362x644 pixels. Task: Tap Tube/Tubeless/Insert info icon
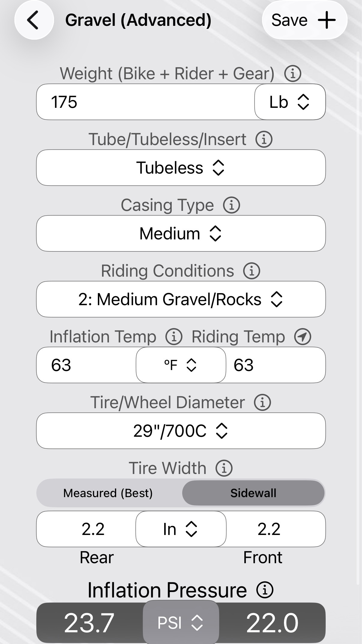click(x=264, y=139)
